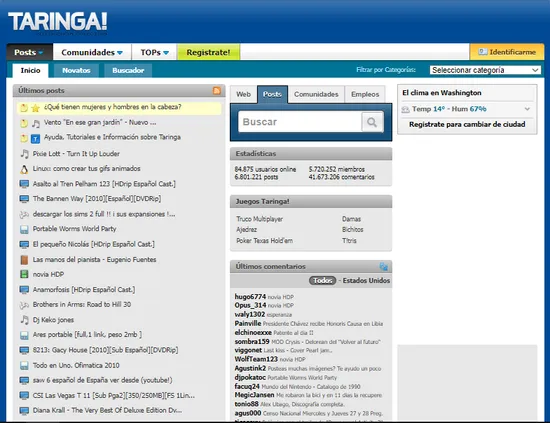Click the weather cloud icon next to Temp 14º
550x423 pixels.
pos(405,109)
